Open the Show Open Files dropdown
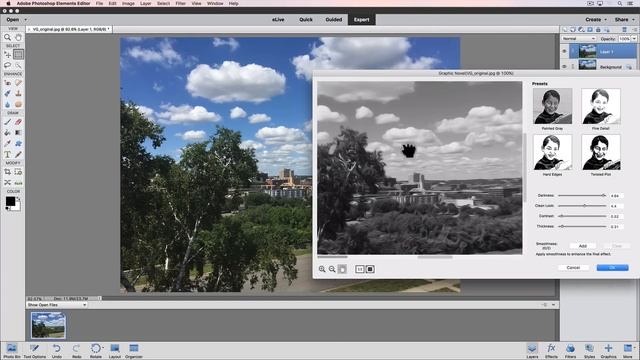This screenshot has height=360, width=640. tap(57, 305)
